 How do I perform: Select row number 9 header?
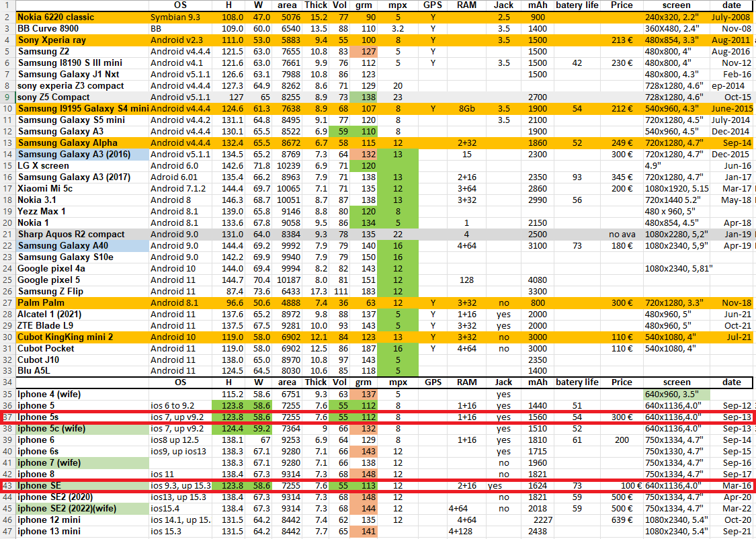point(7,97)
